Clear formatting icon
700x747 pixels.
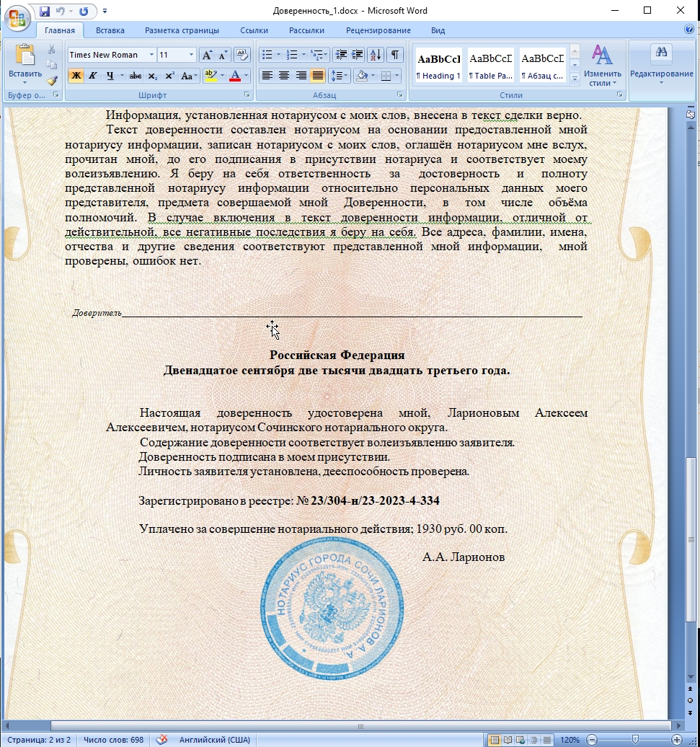(242, 56)
